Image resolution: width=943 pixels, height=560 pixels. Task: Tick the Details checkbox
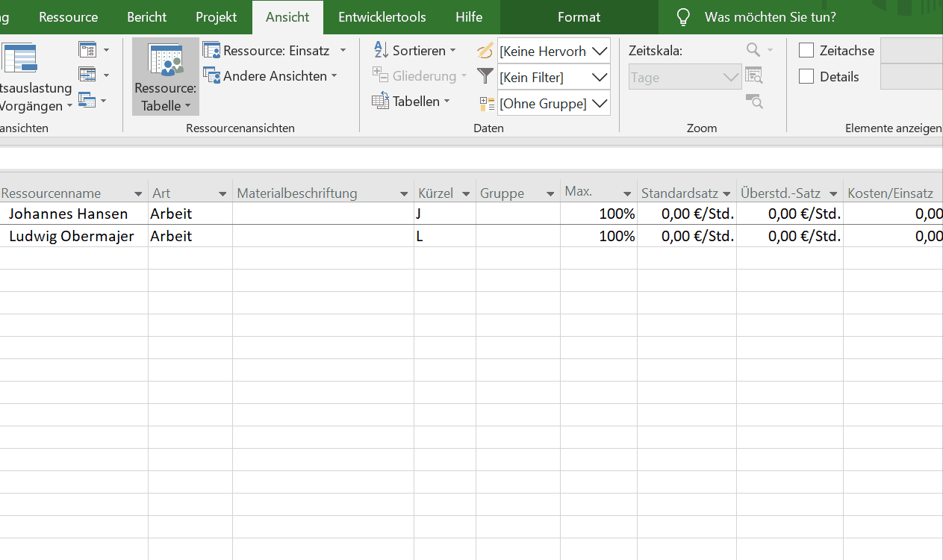point(806,77)
